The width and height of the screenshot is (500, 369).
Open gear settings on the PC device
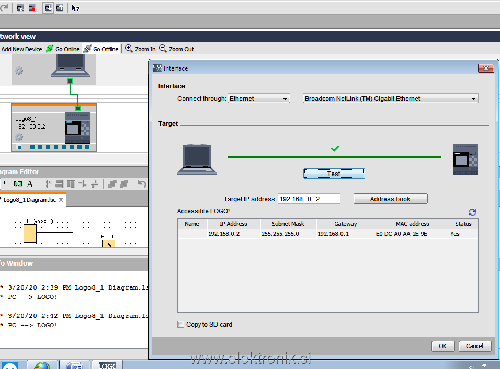point(19,71)
